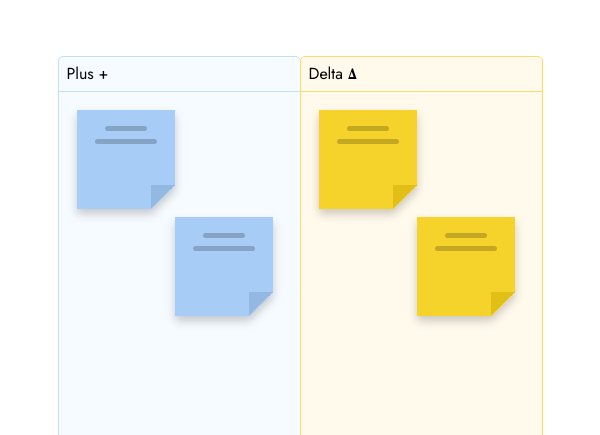Click the plus symbol in Plus header
Screen dimensions: 600x435
[x=103, y=75]
